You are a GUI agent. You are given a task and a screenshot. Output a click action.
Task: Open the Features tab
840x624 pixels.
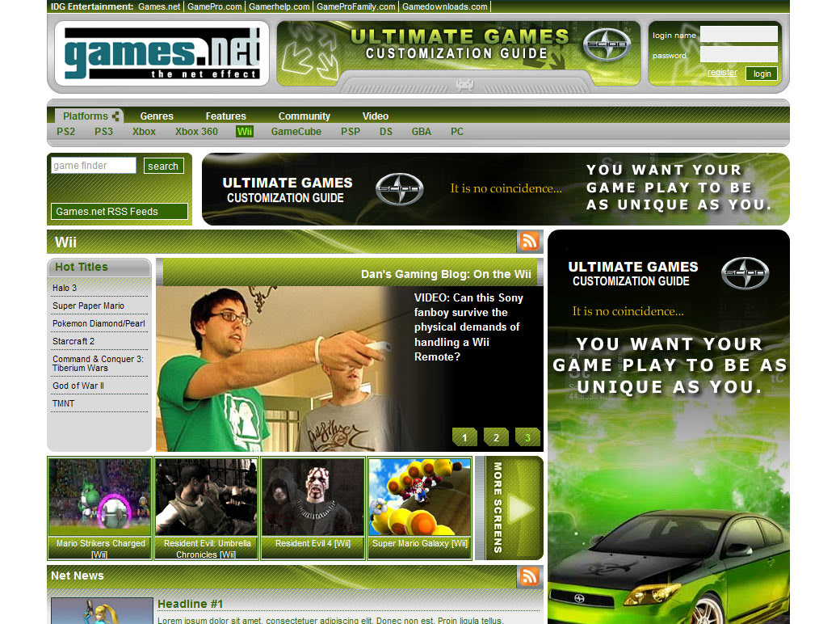point(225,116)
